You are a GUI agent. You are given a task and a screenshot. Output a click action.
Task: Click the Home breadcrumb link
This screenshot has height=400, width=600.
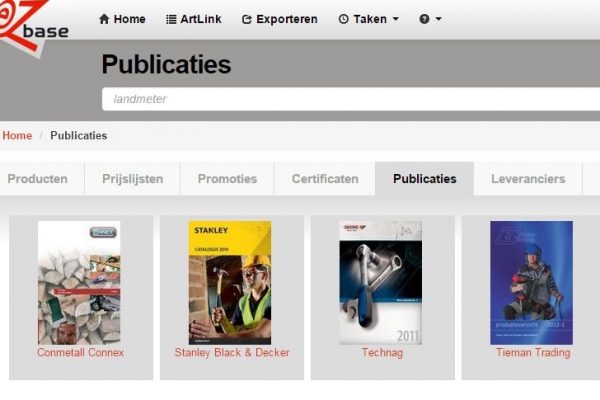17,136
